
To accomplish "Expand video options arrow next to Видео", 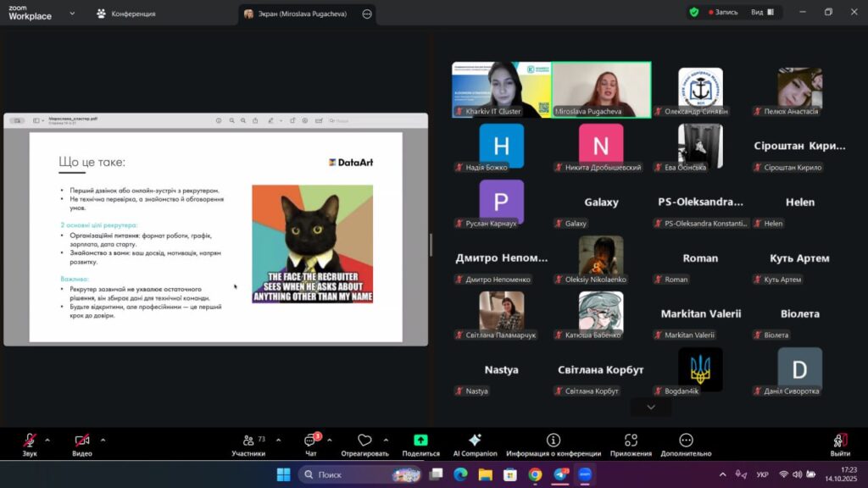I will (x=103, y=440).
